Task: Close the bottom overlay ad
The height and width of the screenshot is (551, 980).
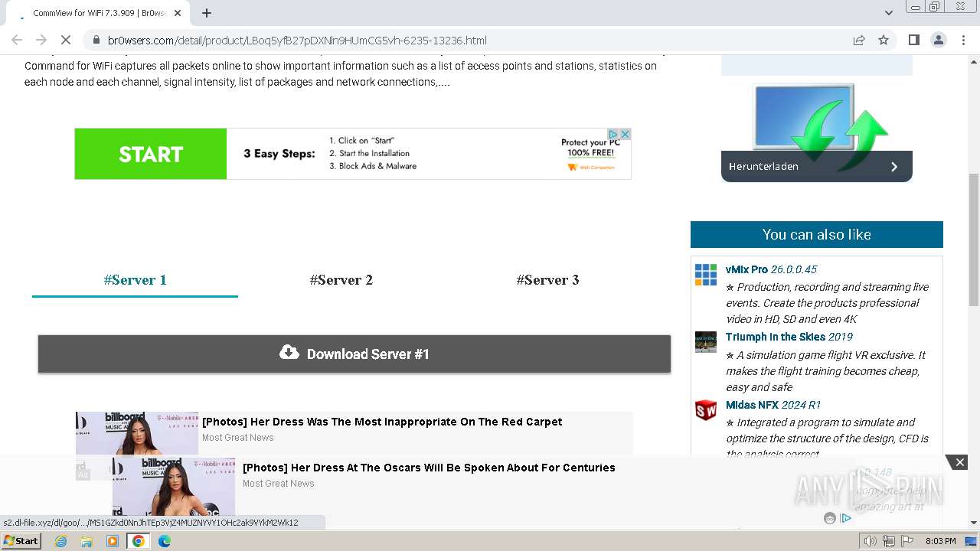Action: pos(959,461)
